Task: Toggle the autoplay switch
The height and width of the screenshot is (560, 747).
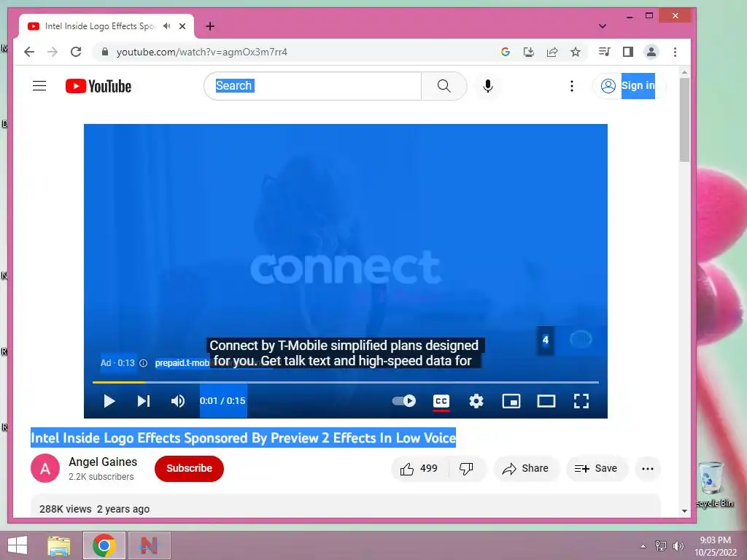Action: coord(403,401)
